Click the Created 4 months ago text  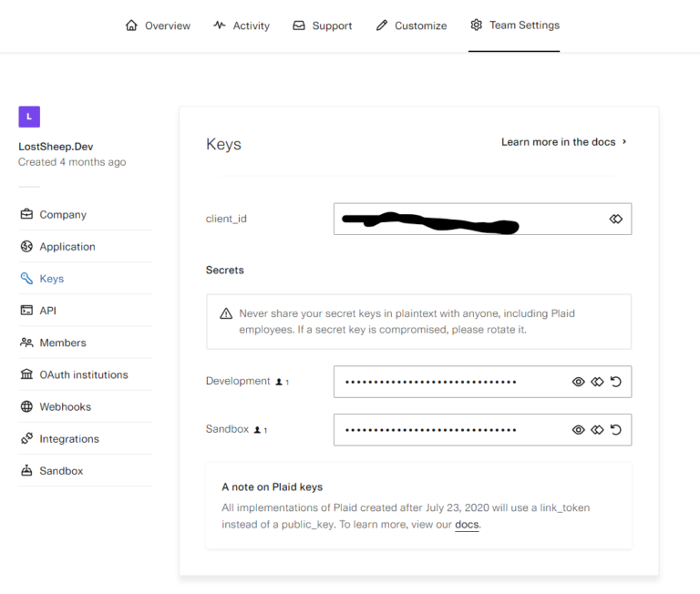pyautogui.click(x=72, y=162)
